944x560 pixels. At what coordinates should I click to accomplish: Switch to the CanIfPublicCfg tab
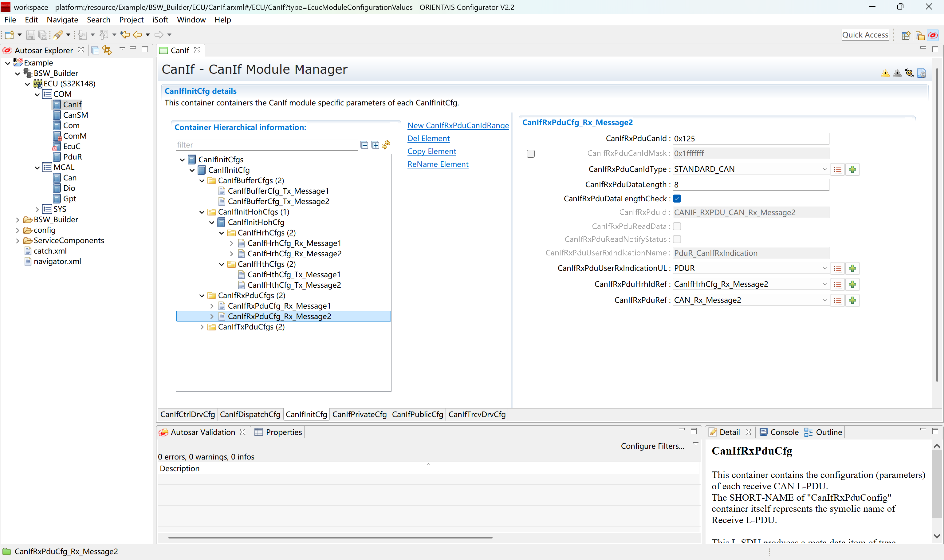pos(417,414)
